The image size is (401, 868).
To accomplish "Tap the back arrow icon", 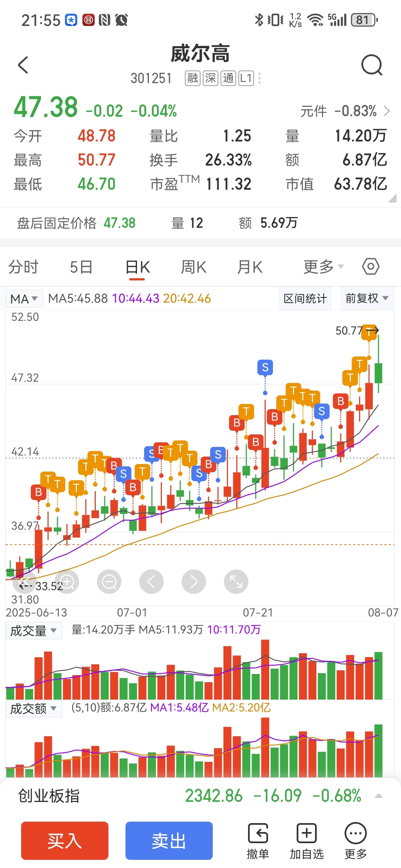I will (23, 65).
